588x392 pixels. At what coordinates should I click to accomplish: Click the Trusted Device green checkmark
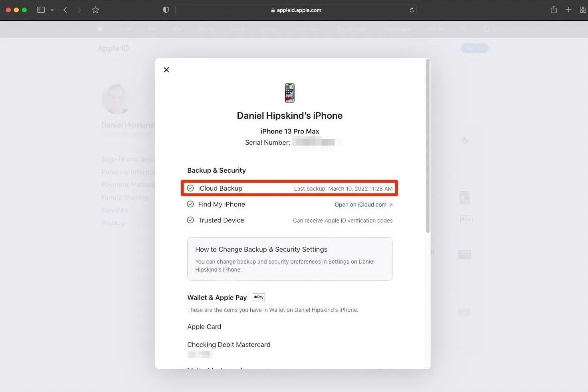point(190,220)
